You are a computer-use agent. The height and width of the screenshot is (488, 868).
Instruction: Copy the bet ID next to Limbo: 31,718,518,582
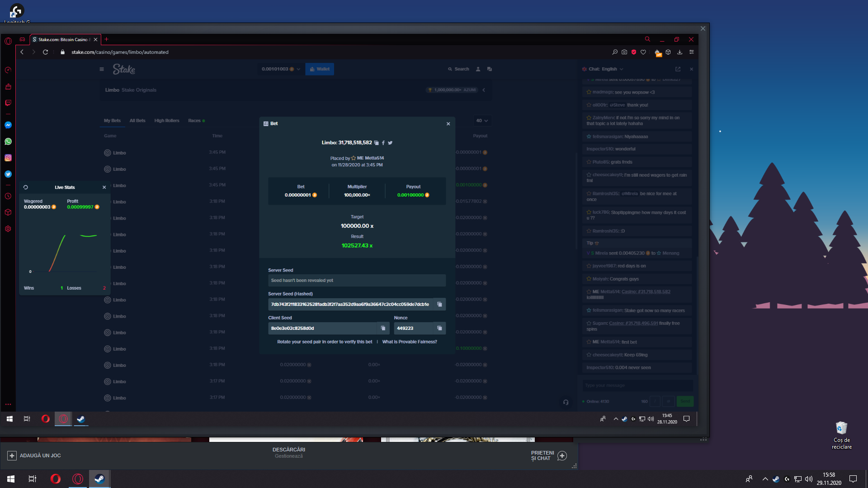coord(376,143)
